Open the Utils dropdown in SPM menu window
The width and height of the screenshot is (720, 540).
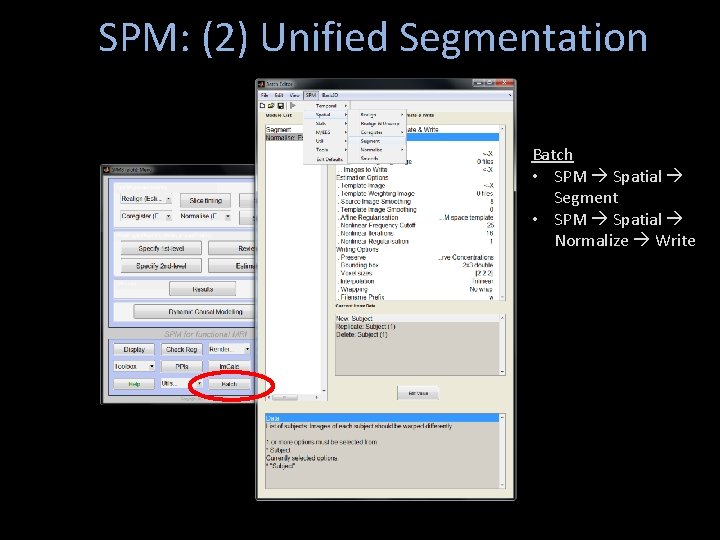click(181, 383)
